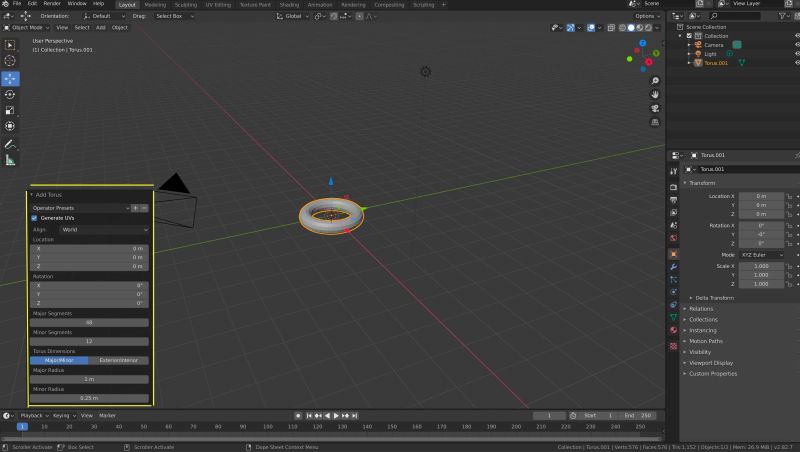Activate the Cursor tool
Screen dimensions: 800x452
click(x=10, y=61)
